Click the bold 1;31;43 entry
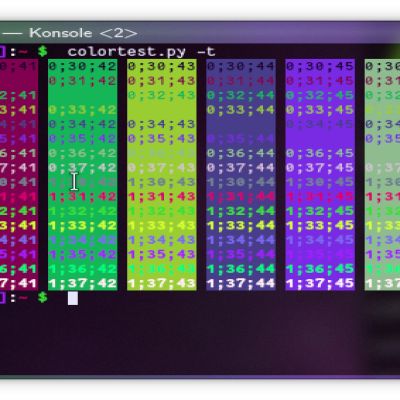Screen dimensions: 400x400 click(162, 197)
